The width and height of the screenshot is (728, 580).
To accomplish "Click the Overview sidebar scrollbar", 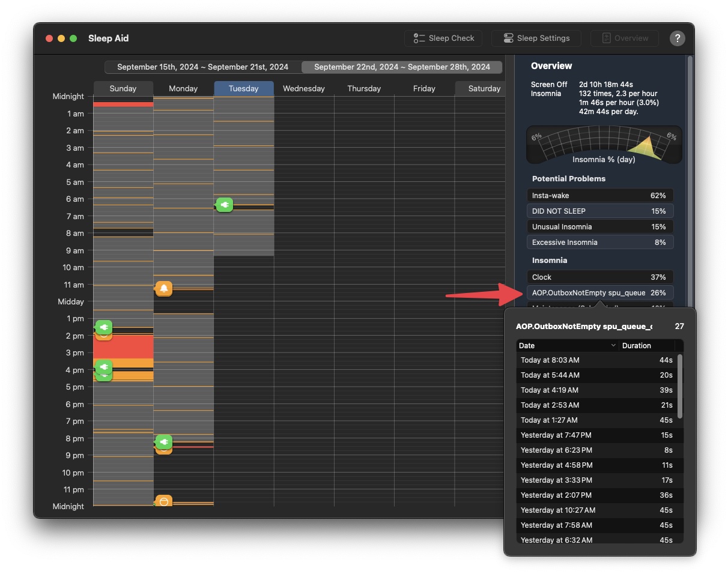I will [x=690, y=180].
